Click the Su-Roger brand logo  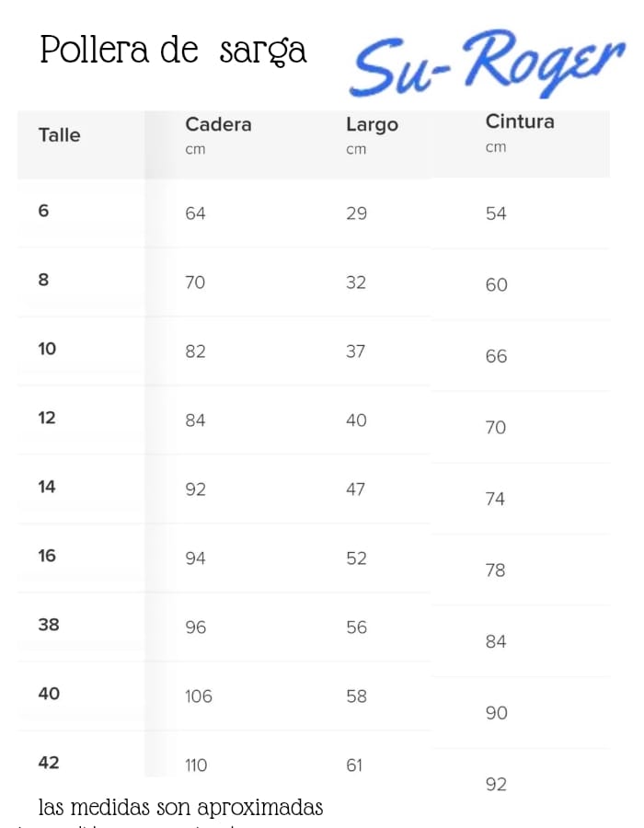486,63
